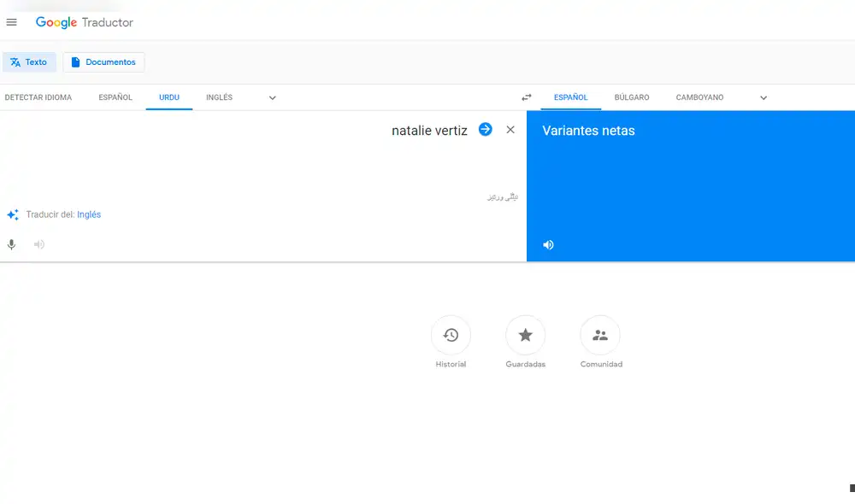Listen to the translated text audio
Screen dimensions: 855x504
(x=548, y=245)
